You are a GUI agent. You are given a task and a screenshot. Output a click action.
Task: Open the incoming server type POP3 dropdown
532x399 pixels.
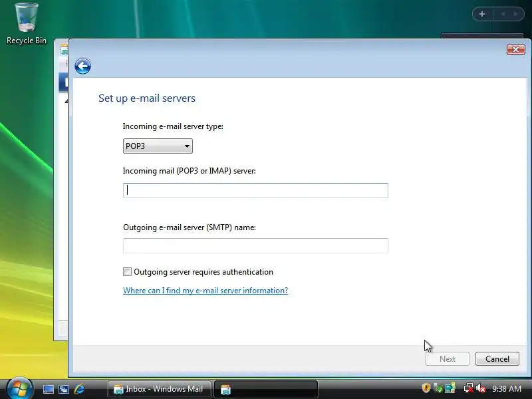pos(158,146)
